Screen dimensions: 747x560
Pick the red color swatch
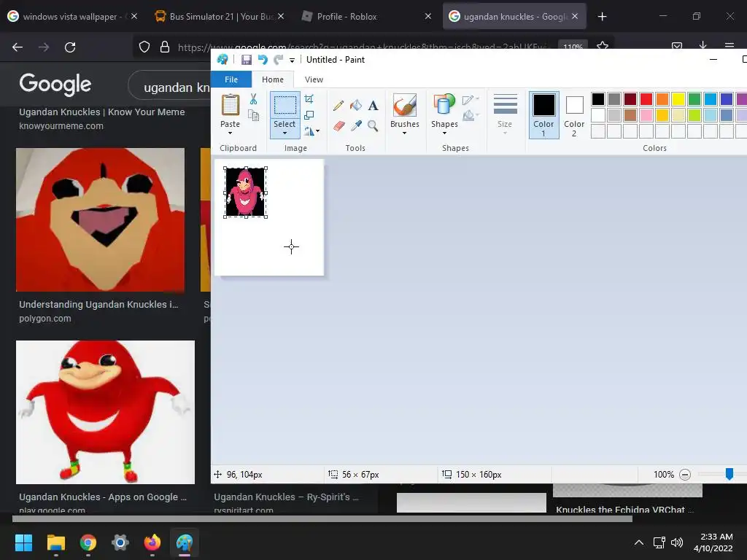pos(646,99)
